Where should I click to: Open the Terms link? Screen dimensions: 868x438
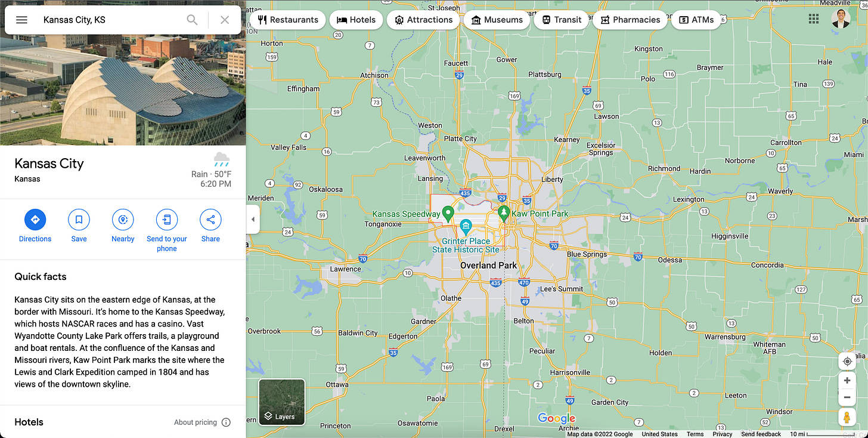click(695, 434)
